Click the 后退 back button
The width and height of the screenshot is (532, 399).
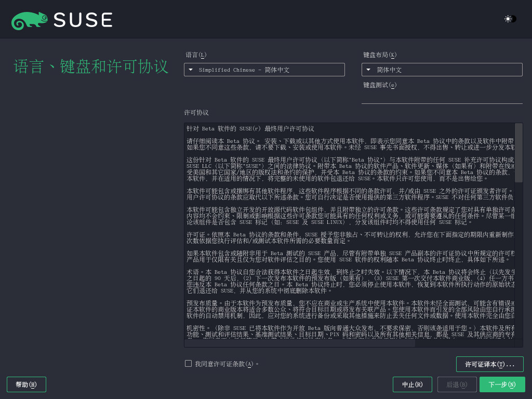(x=457, y=384)
